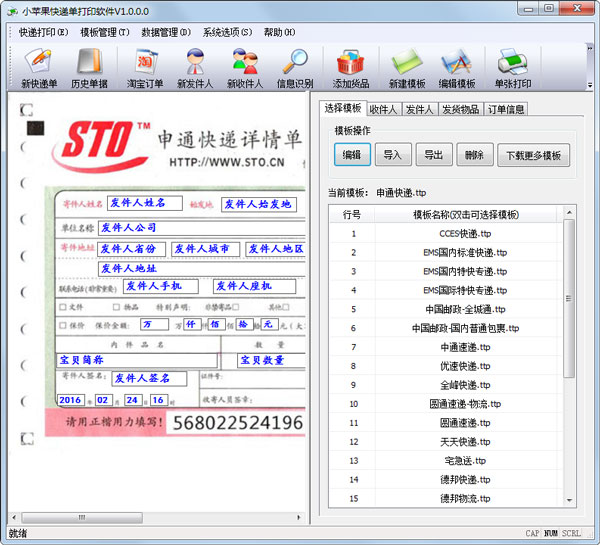Click the 新发件人 icon
Screen dimensions: 600x545
pyautogui.click(x=195, y=68)
